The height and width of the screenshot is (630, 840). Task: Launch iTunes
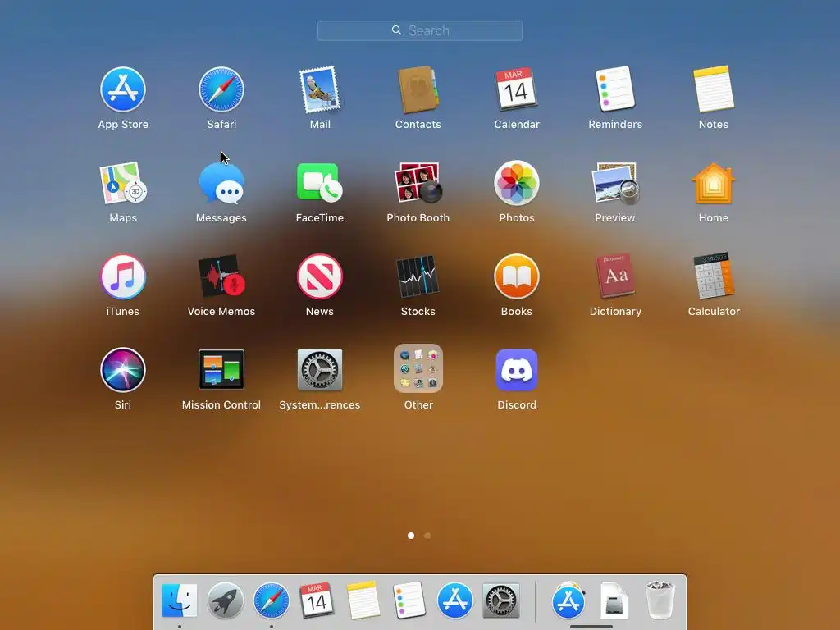pyautogui.click(x=123, y=276)
